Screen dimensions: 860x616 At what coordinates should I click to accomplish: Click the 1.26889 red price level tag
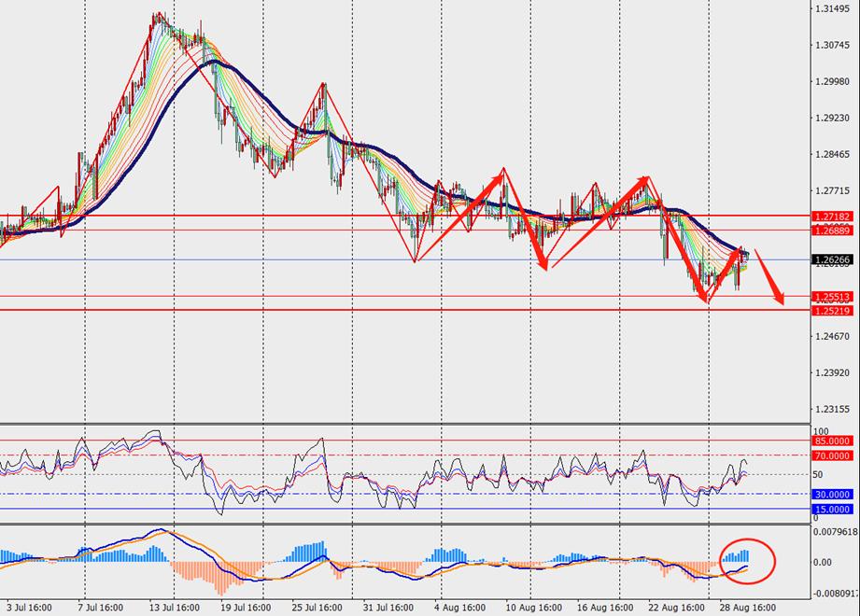point(831,230)
